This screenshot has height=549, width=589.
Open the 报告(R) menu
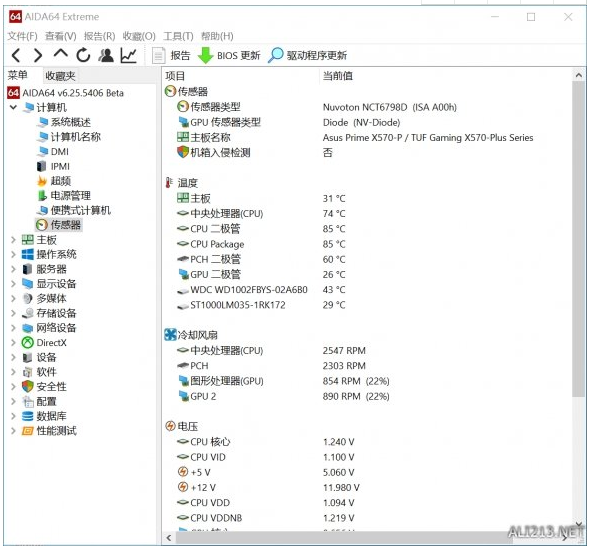(99, 36)
